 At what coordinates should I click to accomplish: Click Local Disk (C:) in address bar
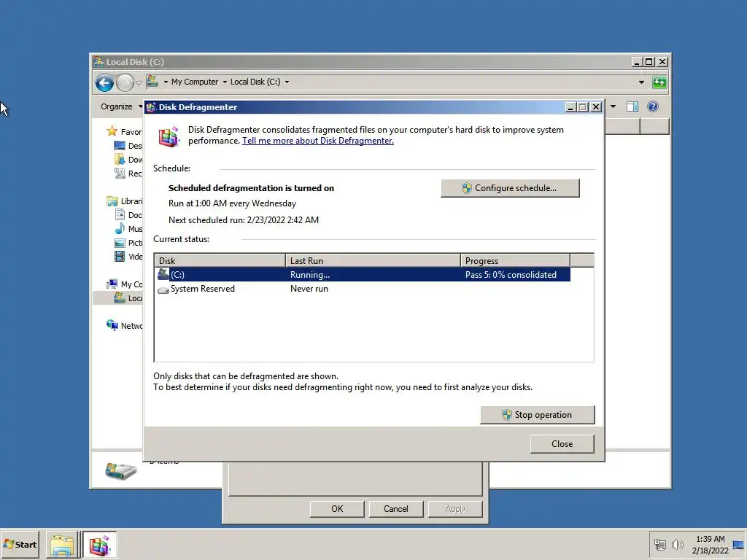(x=255, y=82)
